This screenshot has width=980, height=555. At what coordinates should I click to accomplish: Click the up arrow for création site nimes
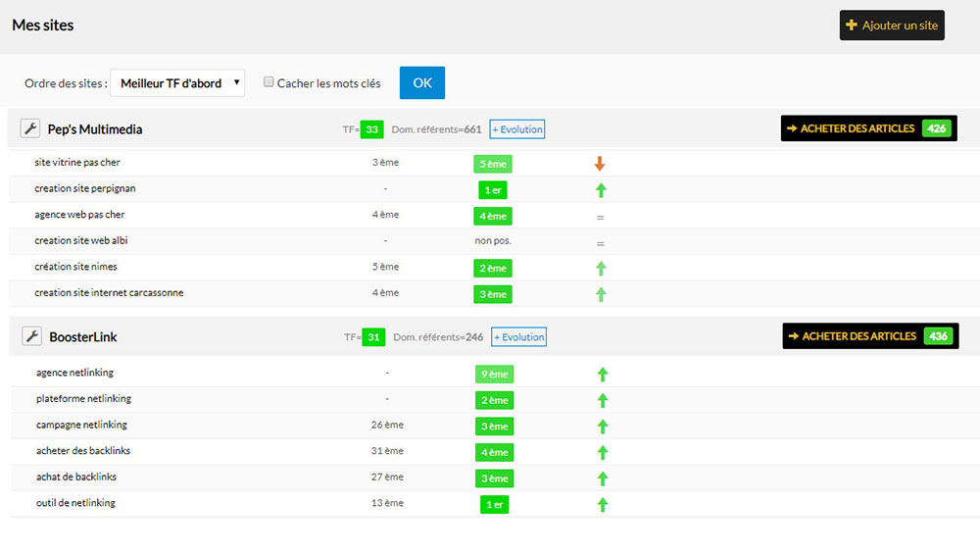(601, 269)
